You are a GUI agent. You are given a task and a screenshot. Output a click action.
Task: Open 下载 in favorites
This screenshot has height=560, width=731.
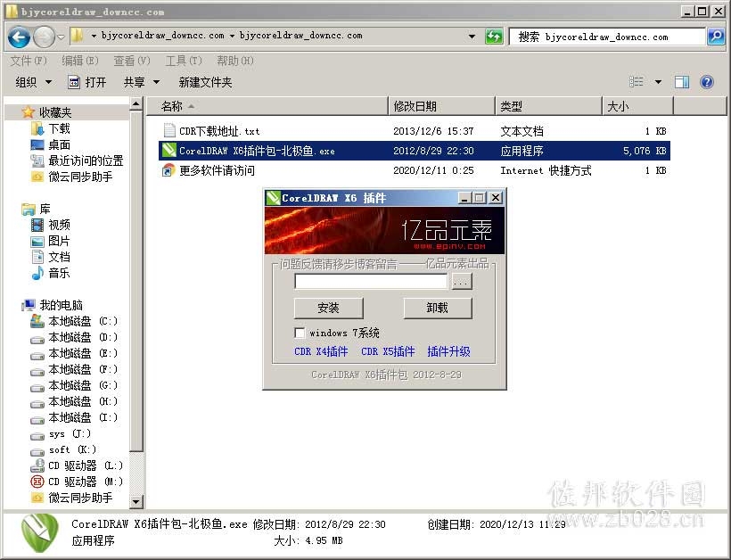pos(52,128)
